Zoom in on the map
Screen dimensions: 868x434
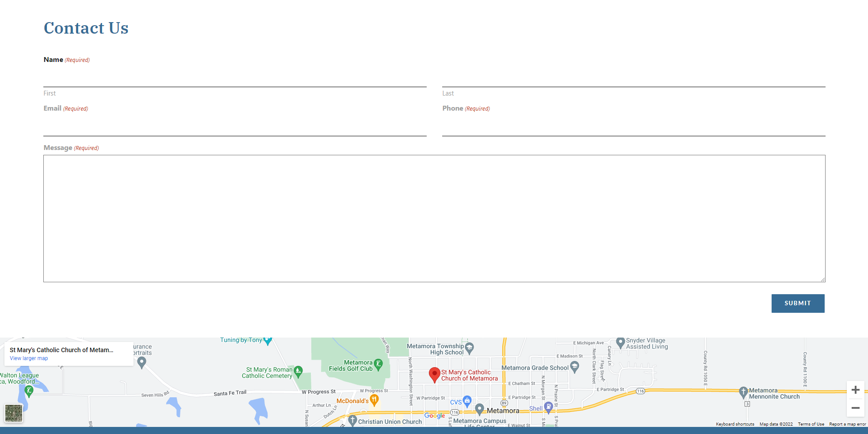(855, 390)
